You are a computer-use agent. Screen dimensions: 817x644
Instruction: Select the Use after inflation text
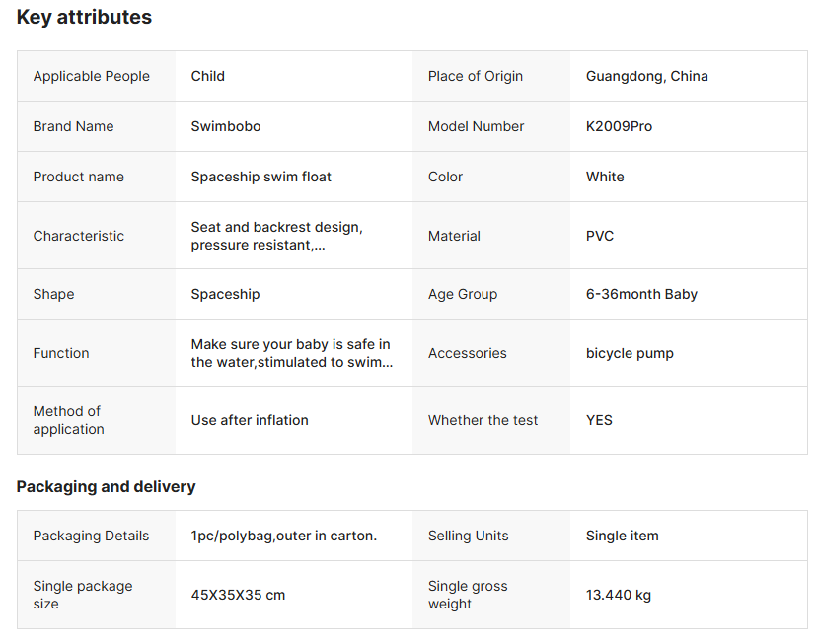point(249,420)
